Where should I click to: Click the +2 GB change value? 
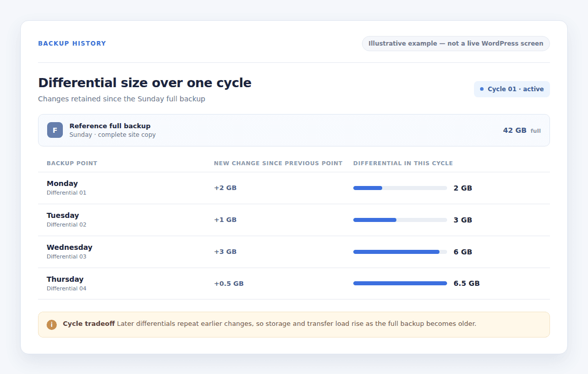(226, 188)
